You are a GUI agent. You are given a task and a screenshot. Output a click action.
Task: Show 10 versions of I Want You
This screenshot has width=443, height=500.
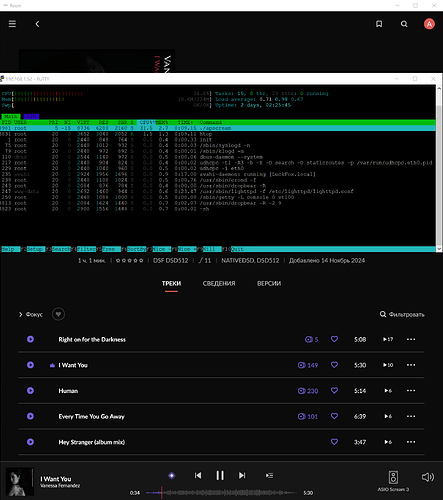(x=388, y=365)
